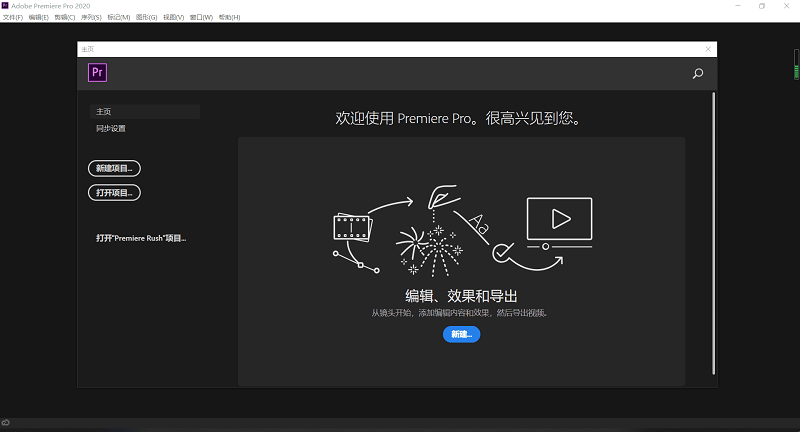Open the 编辑(E) menu
800x432 pixels.
click(39, 17)
